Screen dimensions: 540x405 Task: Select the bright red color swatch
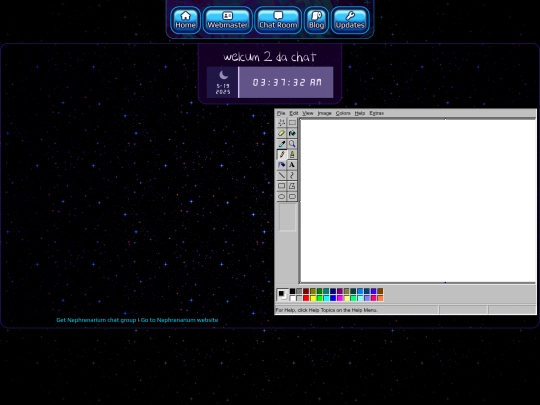tap(306, 298)
